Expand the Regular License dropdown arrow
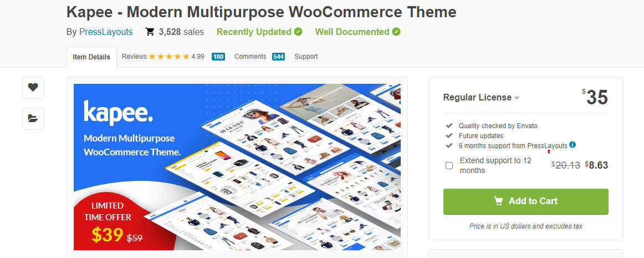This screenshot has height=258, width=644. coord(517,98)
